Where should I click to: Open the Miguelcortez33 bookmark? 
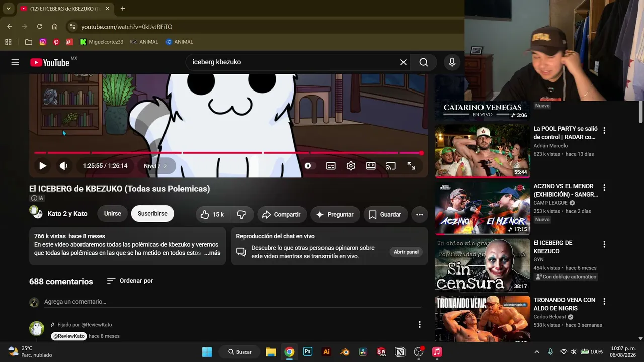click(x=102, y=42)
